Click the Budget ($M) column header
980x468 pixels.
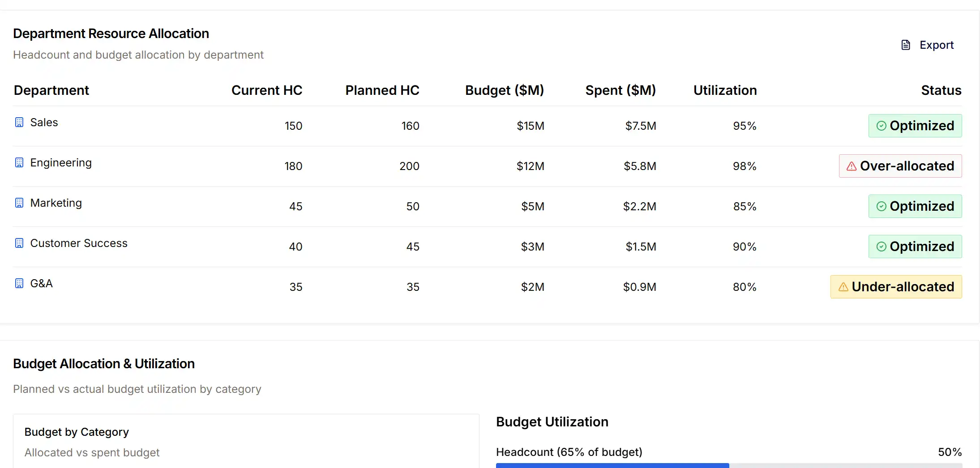coord(504,90)
